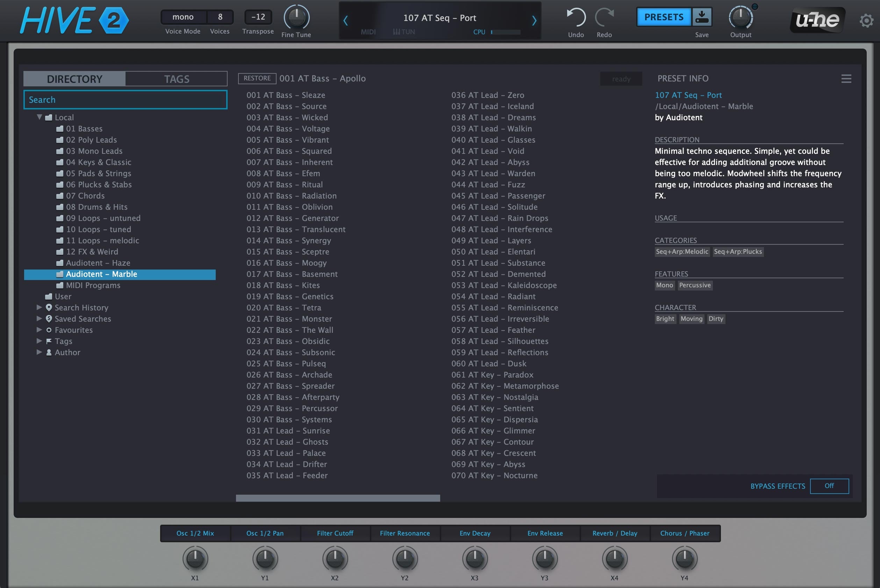Toggle Bypass Effects Off switch
This screenshot has height=588, width=880.
829,486
